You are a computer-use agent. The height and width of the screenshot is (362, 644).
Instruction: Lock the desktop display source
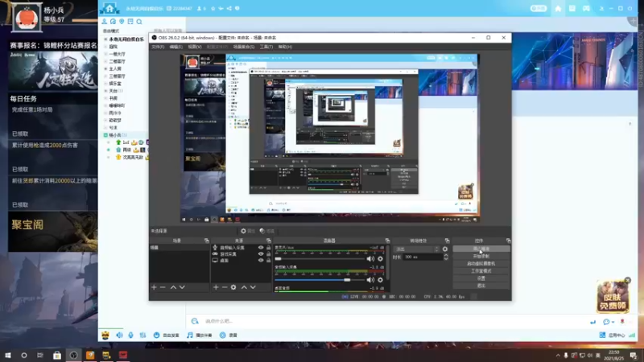pos(269,260)
